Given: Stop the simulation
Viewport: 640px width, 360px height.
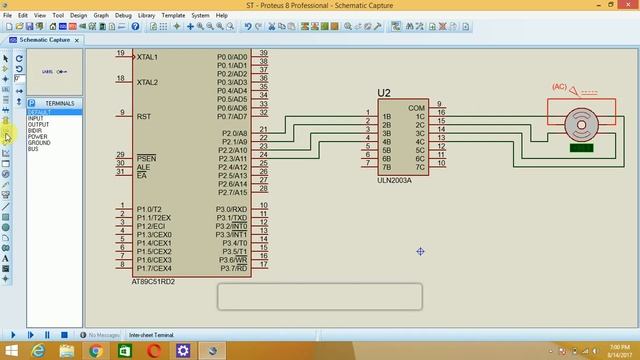Looking at the screenshot, I should (64, 335).
